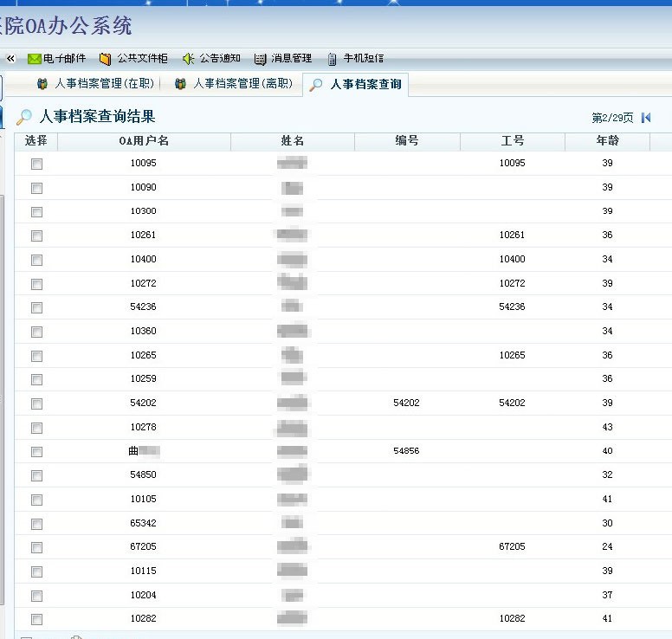Click 编号 value 54856
The image size is (672, 639).
click(406, 451)
